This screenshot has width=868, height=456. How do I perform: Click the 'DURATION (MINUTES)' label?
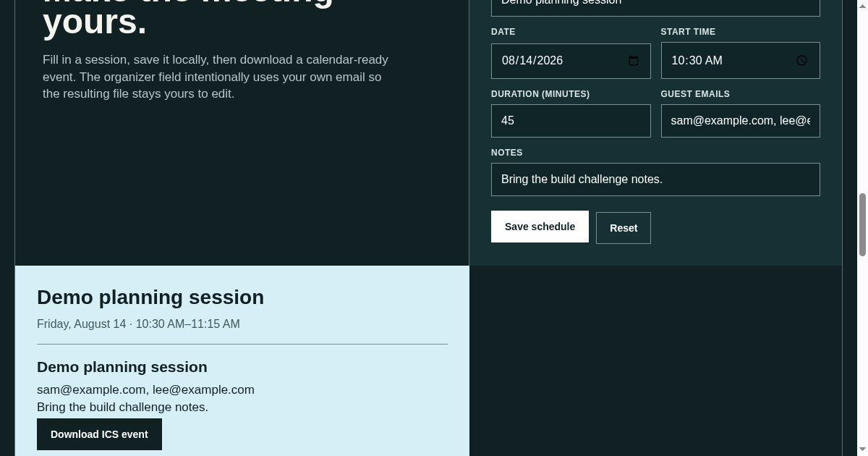click(x=540, y=94)
